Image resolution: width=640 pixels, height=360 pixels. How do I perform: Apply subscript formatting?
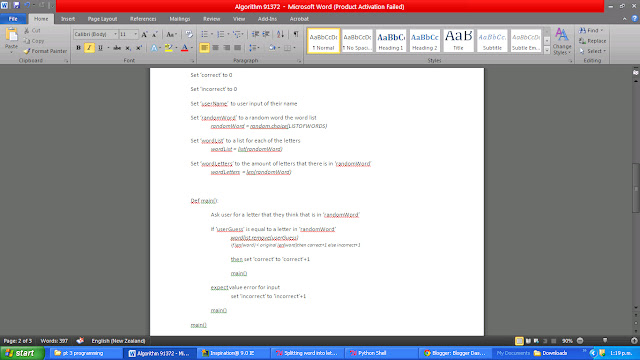pyautogui.click(x=128, y=48)
